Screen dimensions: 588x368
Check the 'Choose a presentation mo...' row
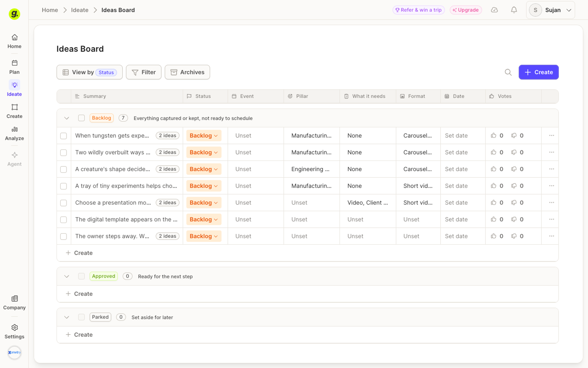pyautogui.click(x=64, y=203)
